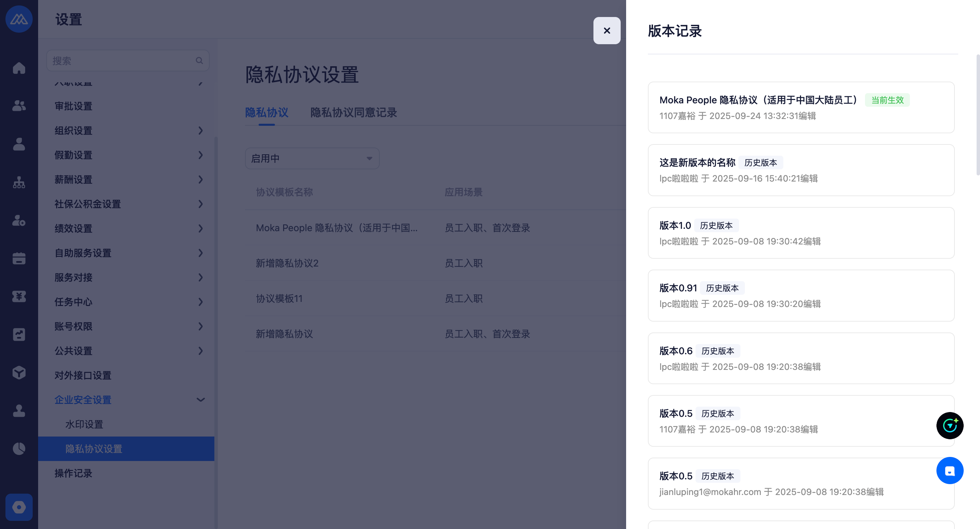Open the cube box icon in rail

tap(19, 372)
